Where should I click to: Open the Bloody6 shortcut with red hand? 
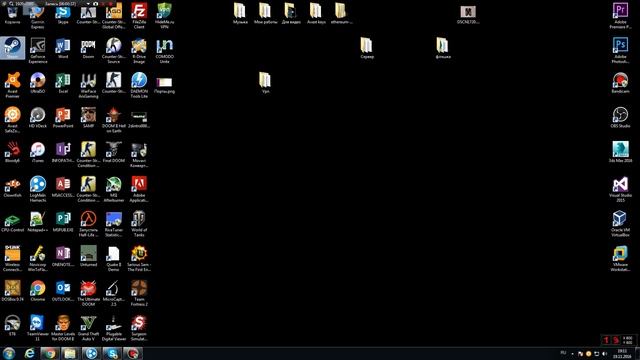12,152
